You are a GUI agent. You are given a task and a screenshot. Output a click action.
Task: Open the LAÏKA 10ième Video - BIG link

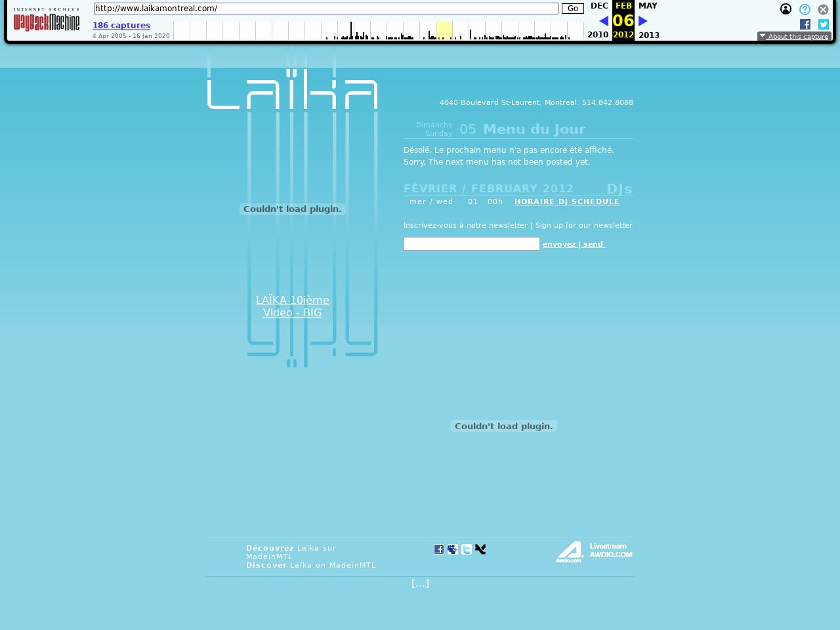click(x=293, y=306)
